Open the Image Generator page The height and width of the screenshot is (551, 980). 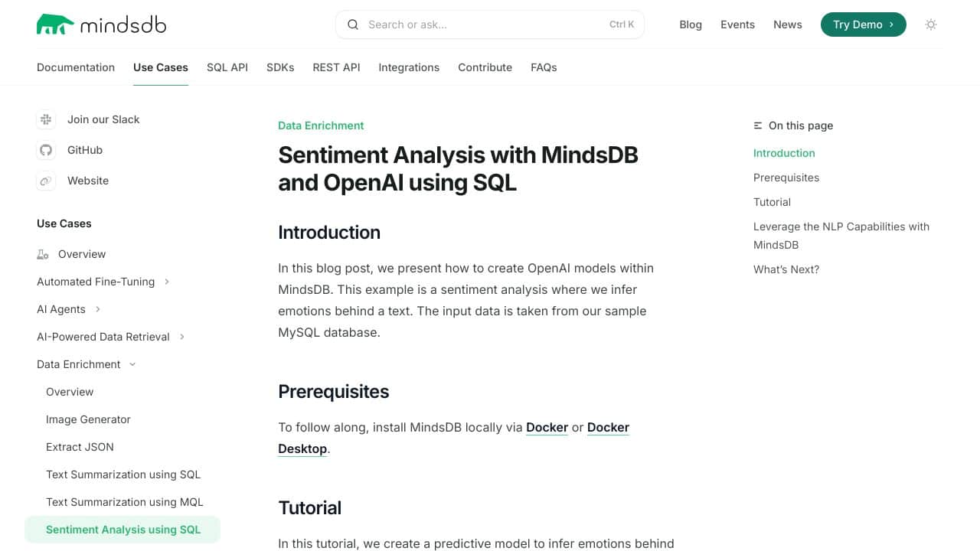click(88, 419)
